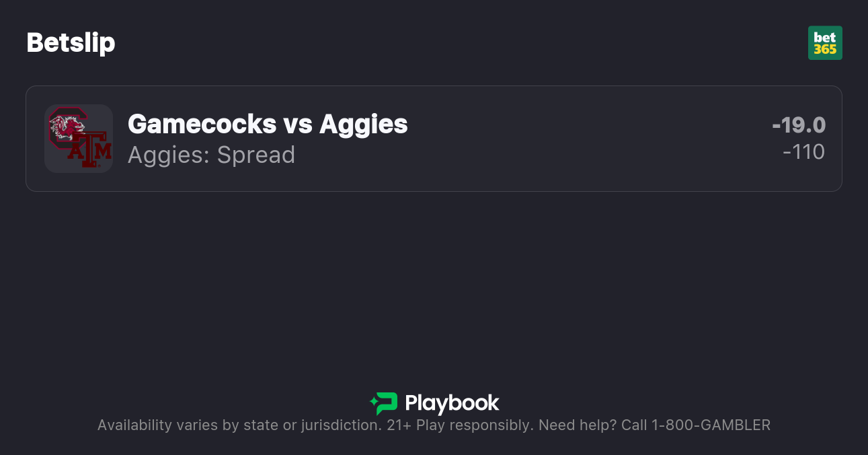The height and width of the screenshot is (455, 868).
Task: Expand the Gamecocks vs Aggies bet card
Action: pyautogui.click(x=434, y=139)
